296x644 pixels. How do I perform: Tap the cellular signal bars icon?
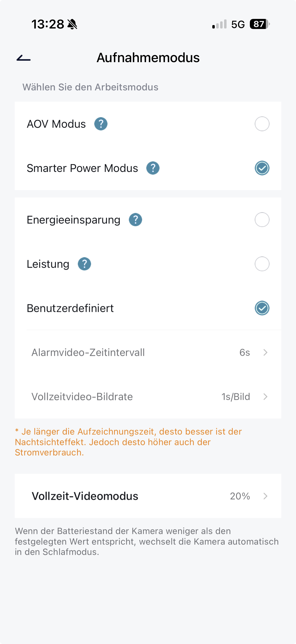click(x=219, y=24)
